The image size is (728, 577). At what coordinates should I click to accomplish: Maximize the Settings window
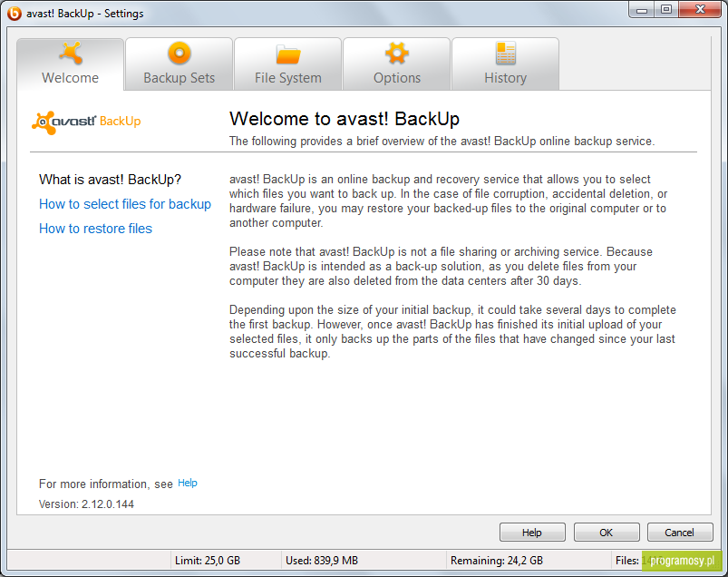tap(666, 10)
